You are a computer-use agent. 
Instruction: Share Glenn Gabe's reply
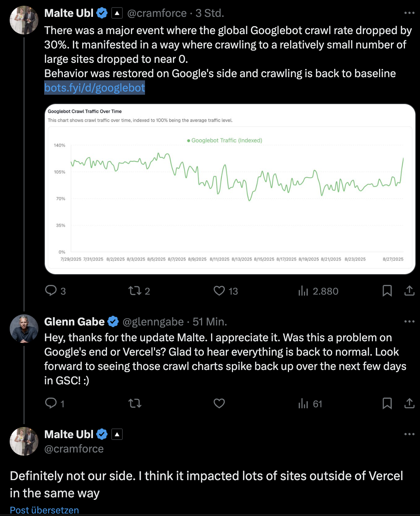coord(409,403)
